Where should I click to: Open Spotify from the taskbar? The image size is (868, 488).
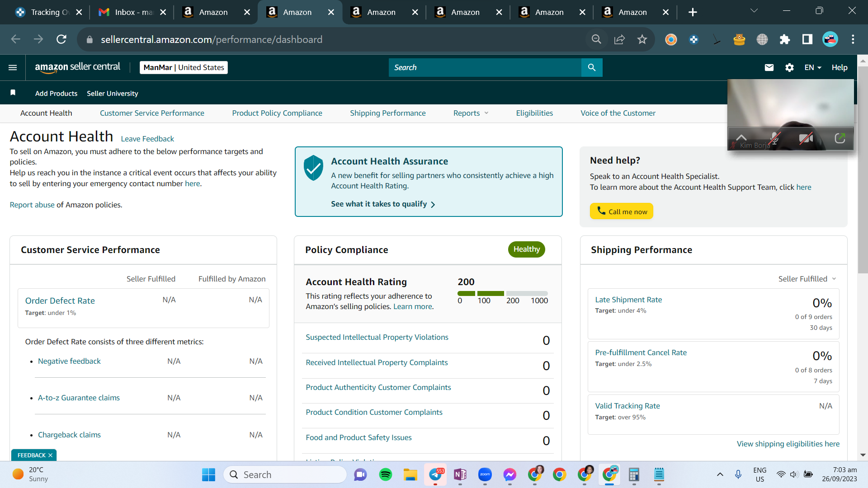[x=386, y=474]
